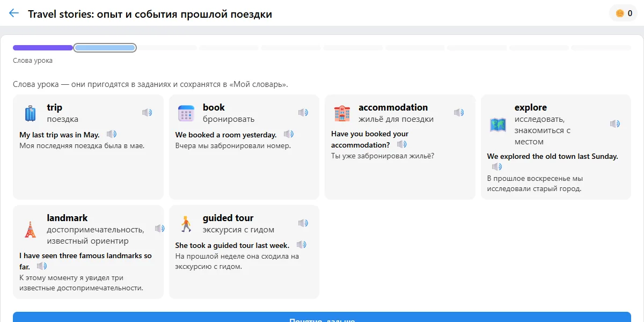
Task: Play audio for 'I have seen three famous landmarks'
Action: point(42,266)
